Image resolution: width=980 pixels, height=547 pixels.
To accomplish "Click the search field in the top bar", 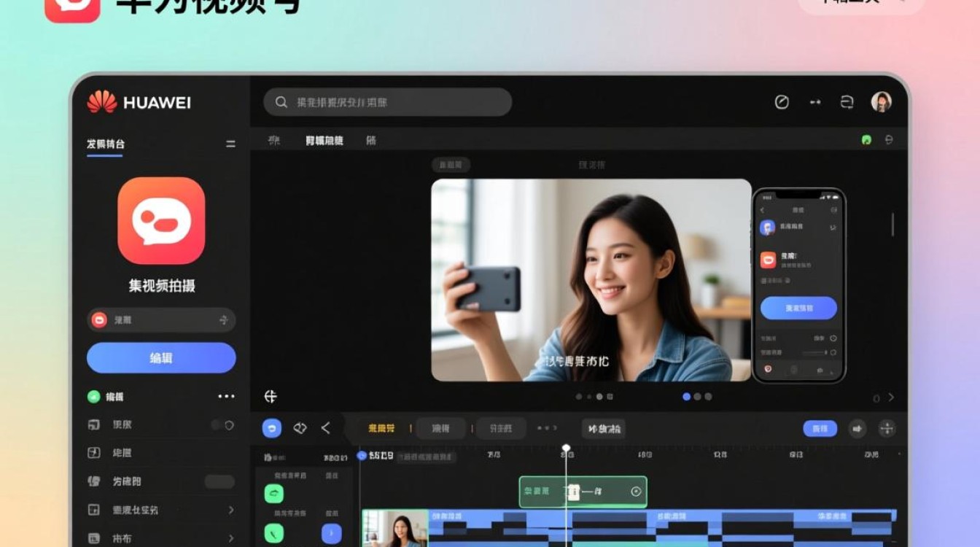I will [x=387, y=102].
